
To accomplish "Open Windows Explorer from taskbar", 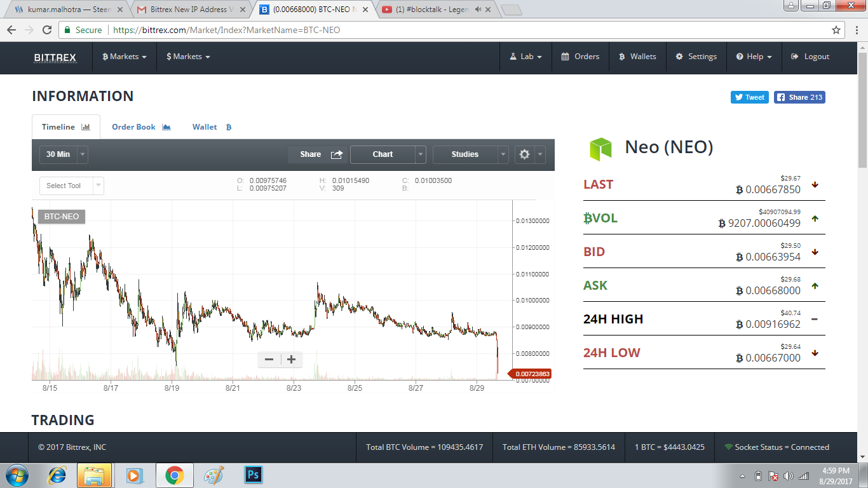I will (x=95, y=475).
